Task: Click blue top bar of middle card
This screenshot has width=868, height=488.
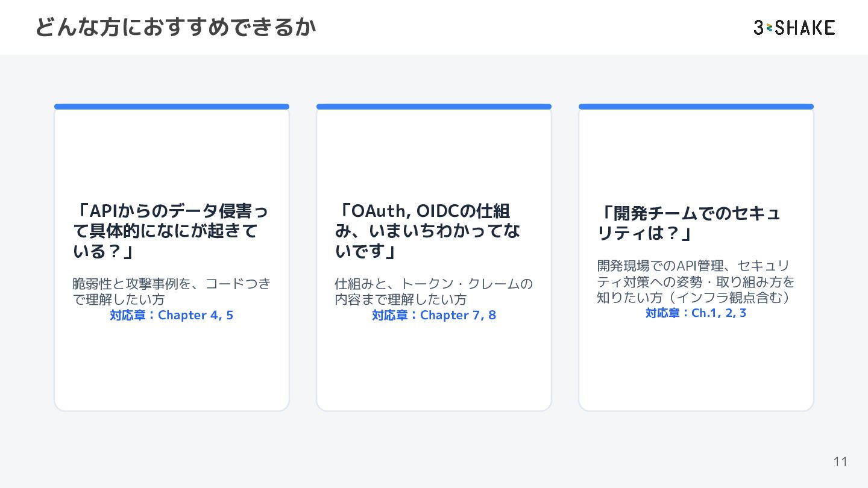Action: point(434,107)
